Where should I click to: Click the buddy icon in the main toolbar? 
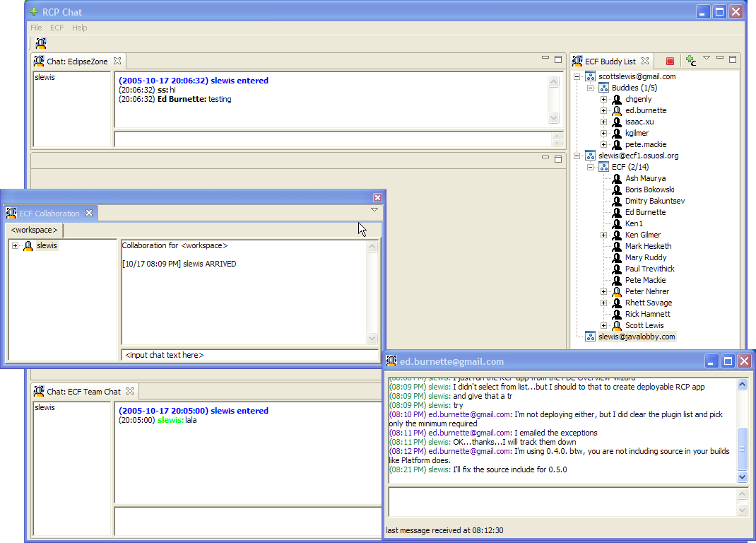click(41, 43)
